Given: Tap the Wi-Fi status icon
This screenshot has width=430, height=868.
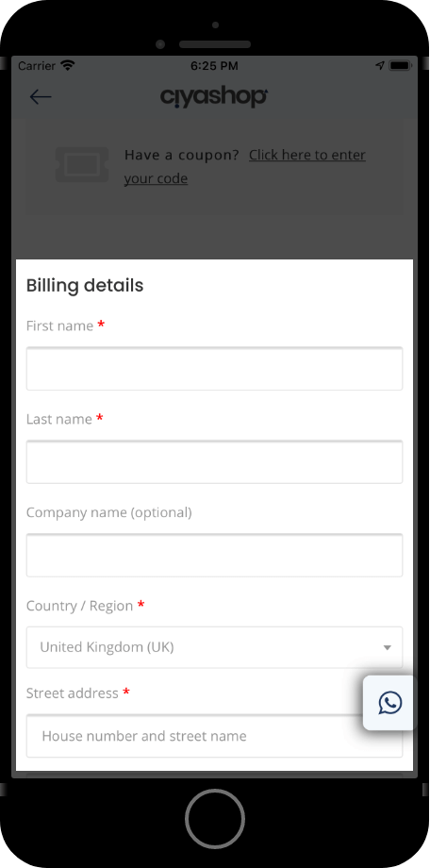Looking at the screenshot, I should (68, 66).
